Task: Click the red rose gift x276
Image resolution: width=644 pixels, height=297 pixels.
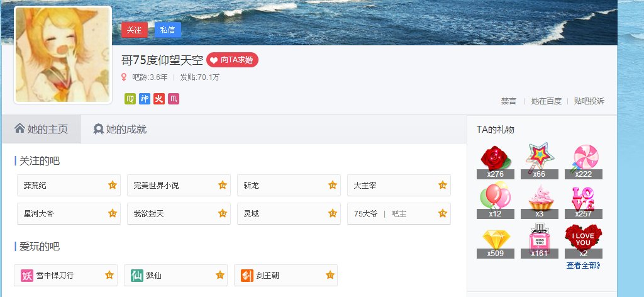Action: (496, 162)
